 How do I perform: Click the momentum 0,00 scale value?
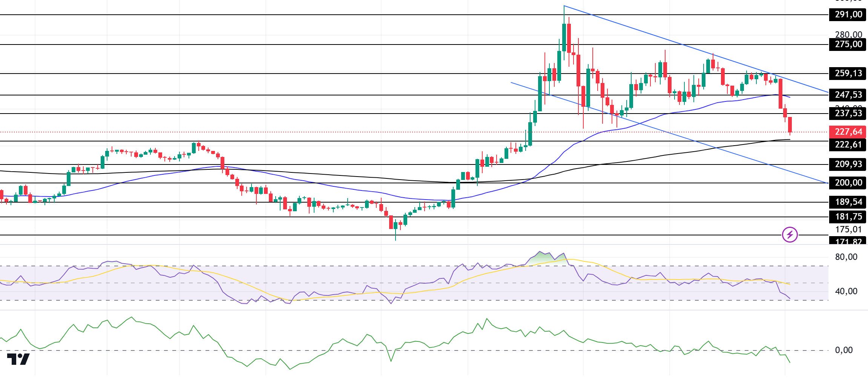(x=844, y=350)
